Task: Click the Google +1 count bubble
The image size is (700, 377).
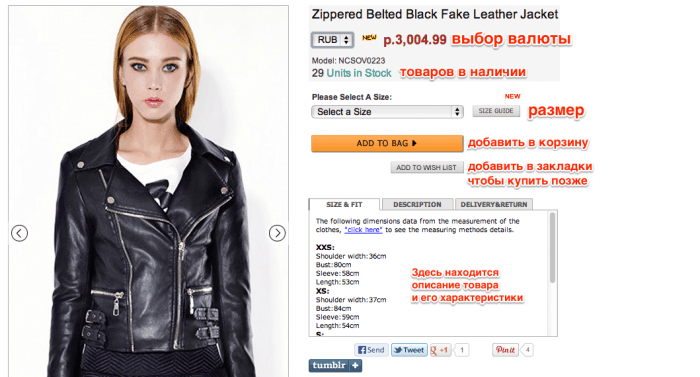Action: click(462, 350)
